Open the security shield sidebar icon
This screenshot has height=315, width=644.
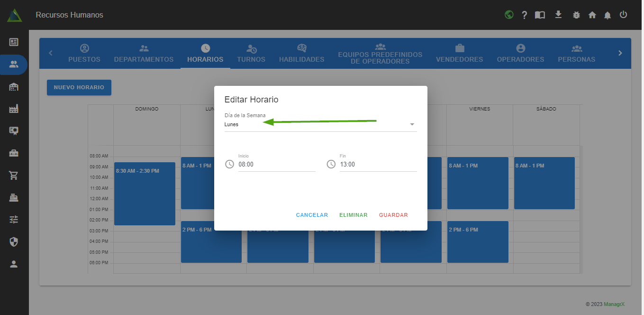click(x=14, y=242)
